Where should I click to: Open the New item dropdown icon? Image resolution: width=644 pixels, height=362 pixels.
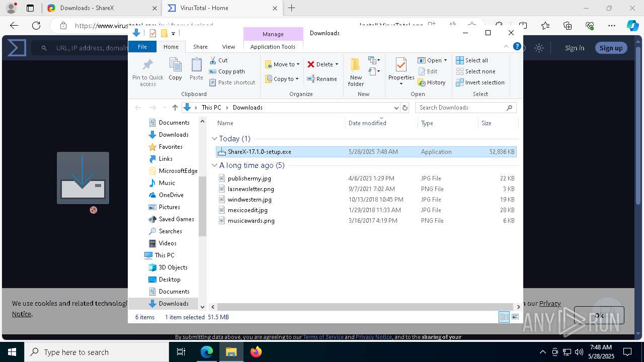(x=374, y=60)
